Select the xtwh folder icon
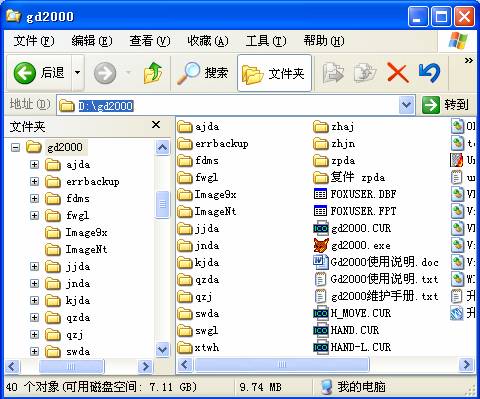The image size is (480, 399). click(x=185, y=348)
